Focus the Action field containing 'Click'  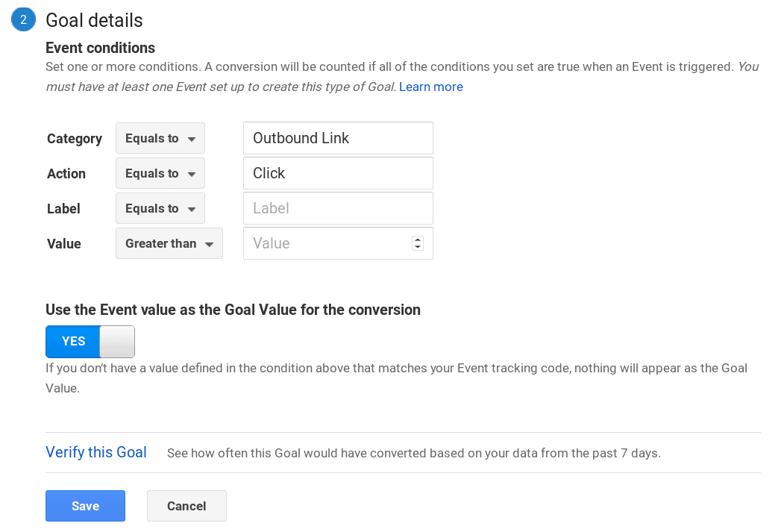tap(338, 174)
